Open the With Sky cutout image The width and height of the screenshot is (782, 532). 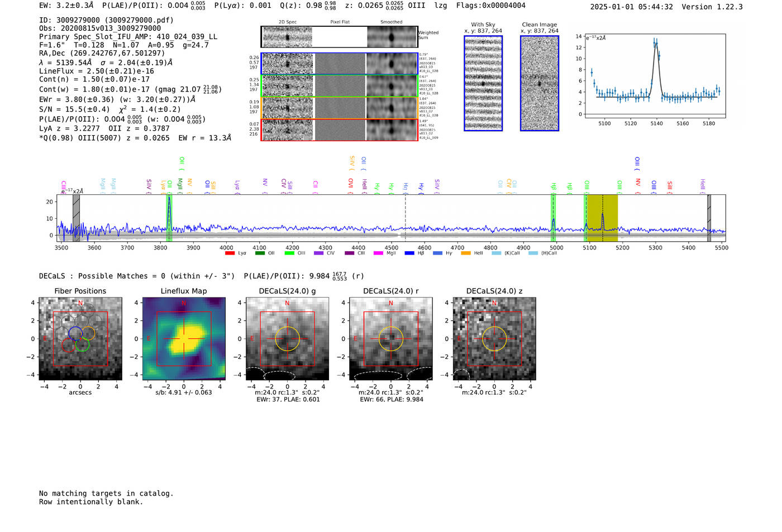tap(483, 83)
